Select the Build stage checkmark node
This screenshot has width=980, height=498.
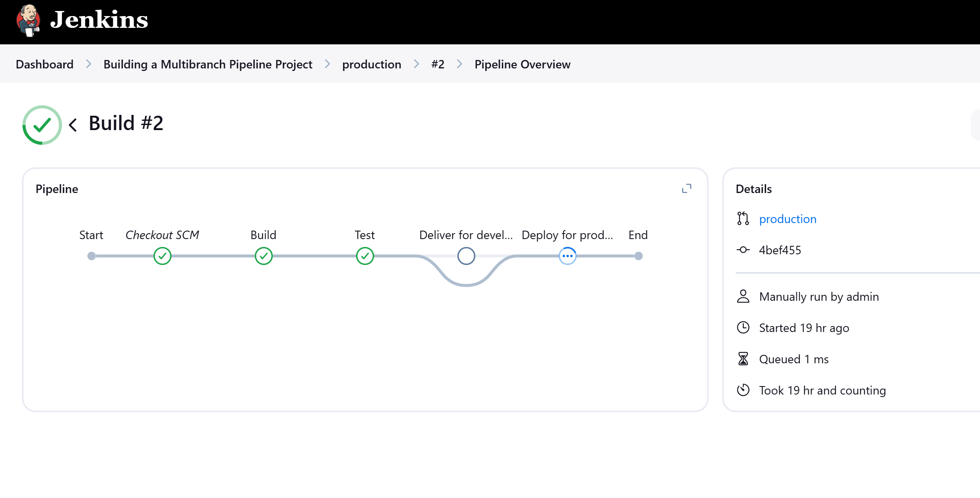[264, 256]
